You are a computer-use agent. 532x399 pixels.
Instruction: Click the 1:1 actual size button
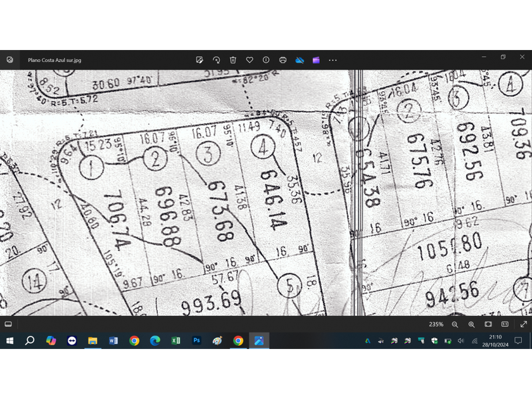click(505, 324)
